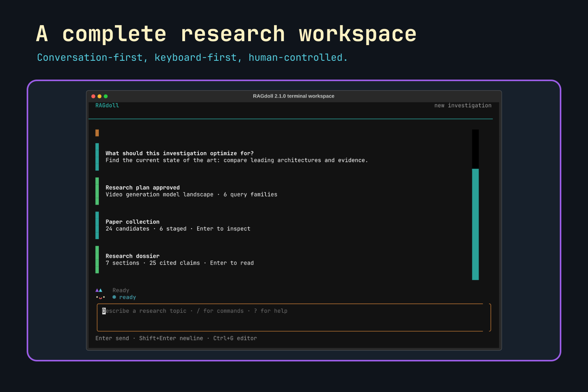588x392 pixels.
Task: Click the green maximize window dot
Action: pyautogui.click(x=106, y=96)
